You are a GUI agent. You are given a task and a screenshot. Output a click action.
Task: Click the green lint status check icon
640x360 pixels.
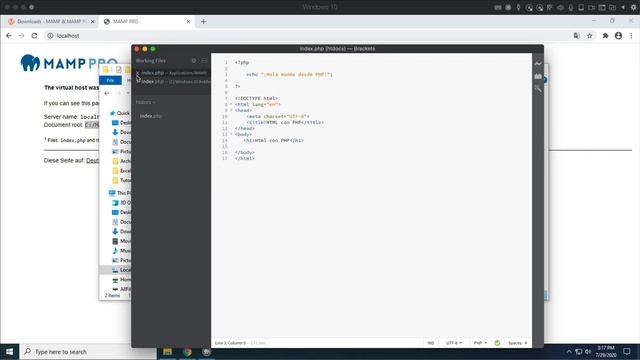[497, 343]
